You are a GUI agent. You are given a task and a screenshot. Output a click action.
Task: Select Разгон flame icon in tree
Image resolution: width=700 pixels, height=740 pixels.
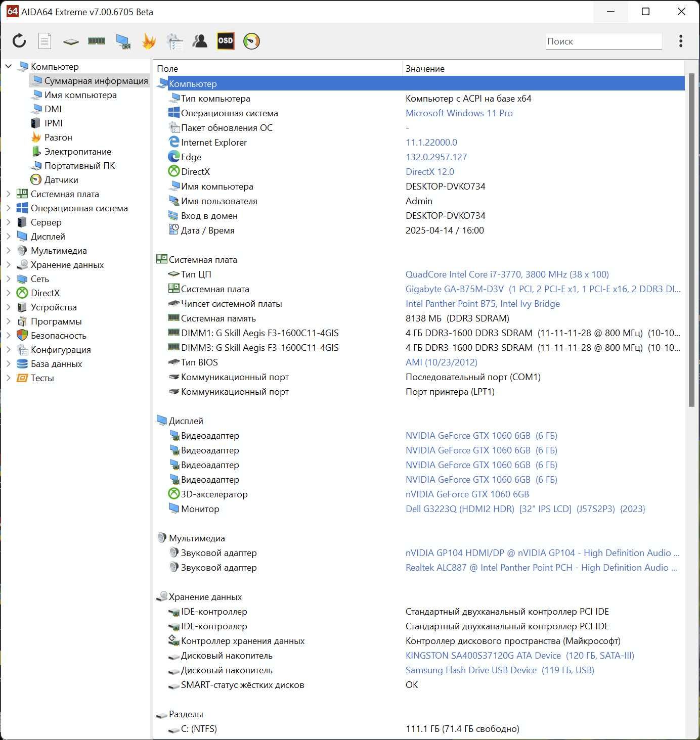tap(36, 137)
